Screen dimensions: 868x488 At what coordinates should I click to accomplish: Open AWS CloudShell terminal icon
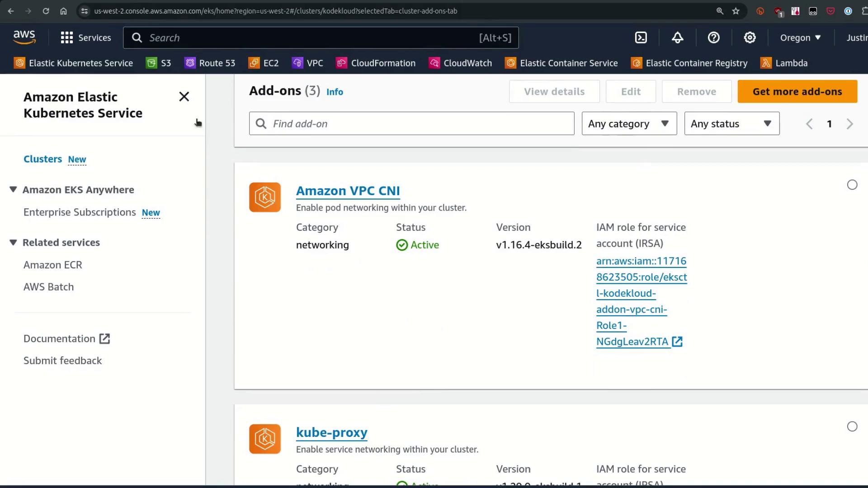tap(641, 38)
